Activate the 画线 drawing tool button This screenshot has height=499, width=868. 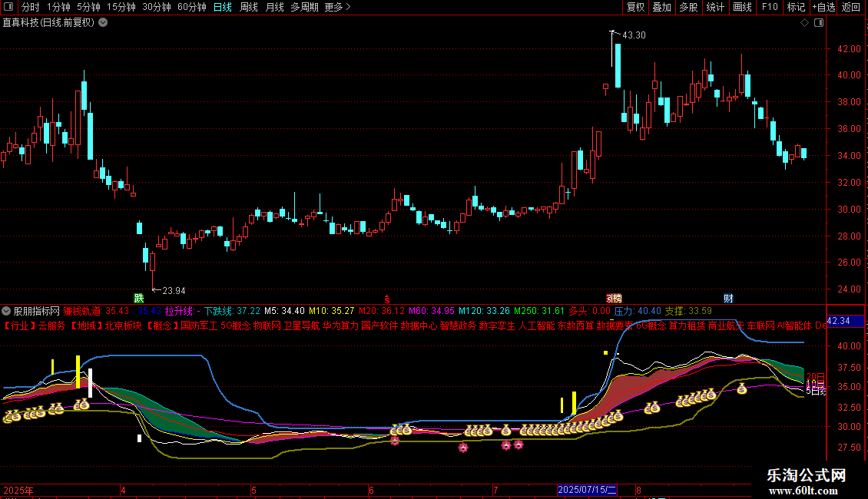tap(742, 7)
